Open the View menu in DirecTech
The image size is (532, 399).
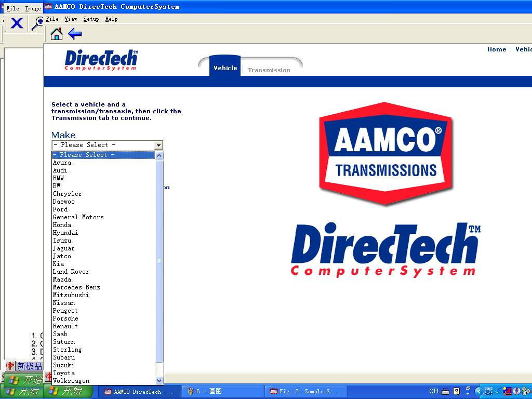coord(71,19)
